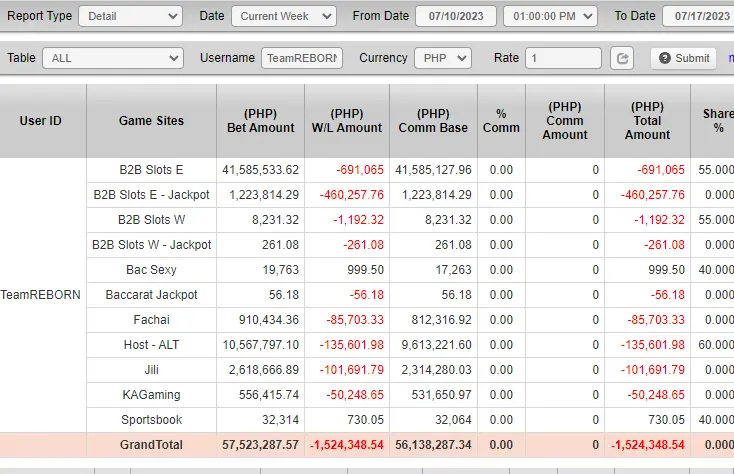
Task: Click the Fachai game site cell
Action: click(151, 320)
